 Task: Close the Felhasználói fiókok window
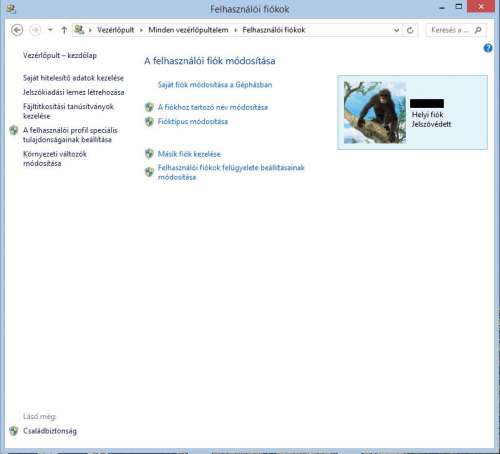click(x=481, y=6)
